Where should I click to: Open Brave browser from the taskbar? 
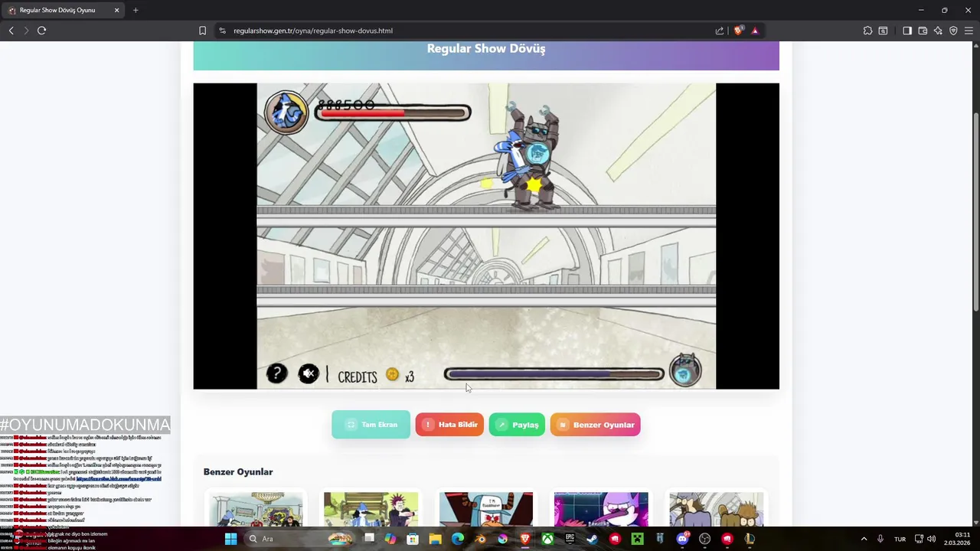(x=525, y=539)
